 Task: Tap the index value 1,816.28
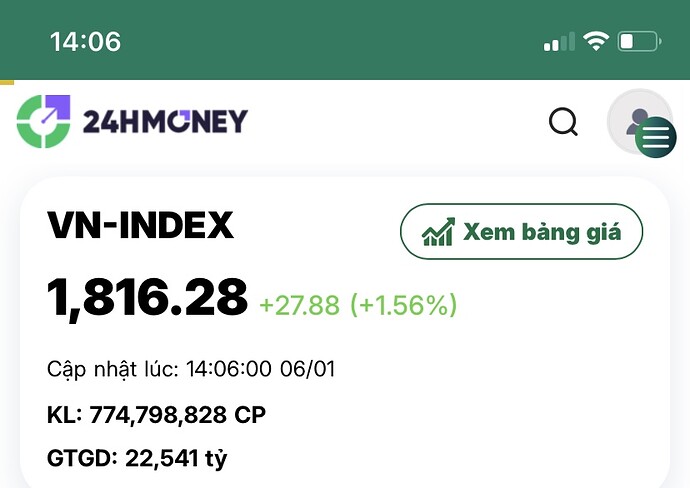[147, 297]
